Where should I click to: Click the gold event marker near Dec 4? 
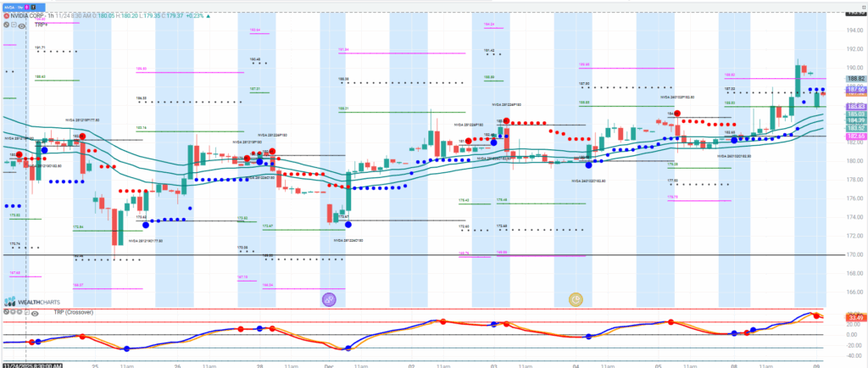pos(576,300)
